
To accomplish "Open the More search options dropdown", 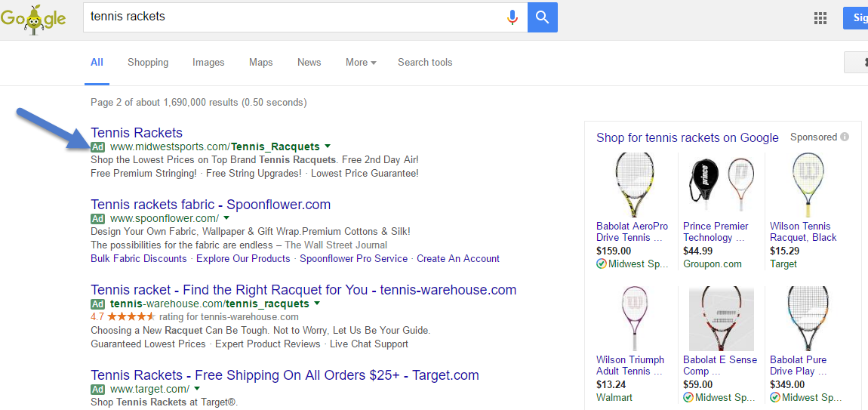I will [x=361, y=63].
